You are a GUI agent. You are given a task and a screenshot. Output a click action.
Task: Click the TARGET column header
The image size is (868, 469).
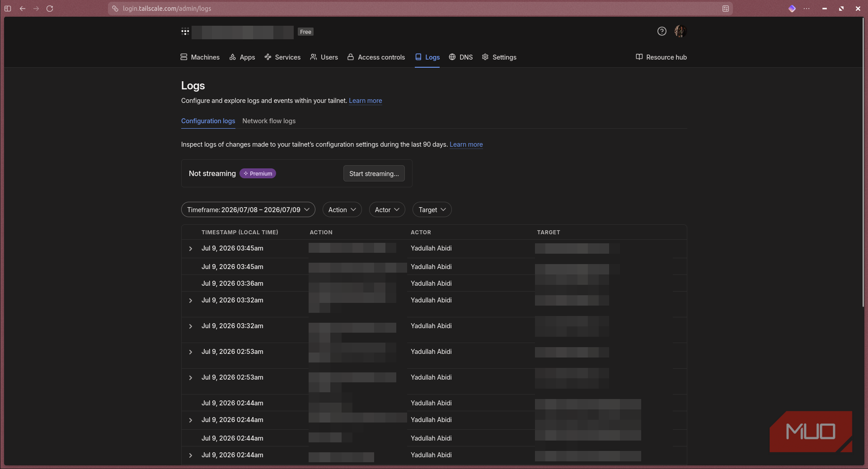click(549, 232)
